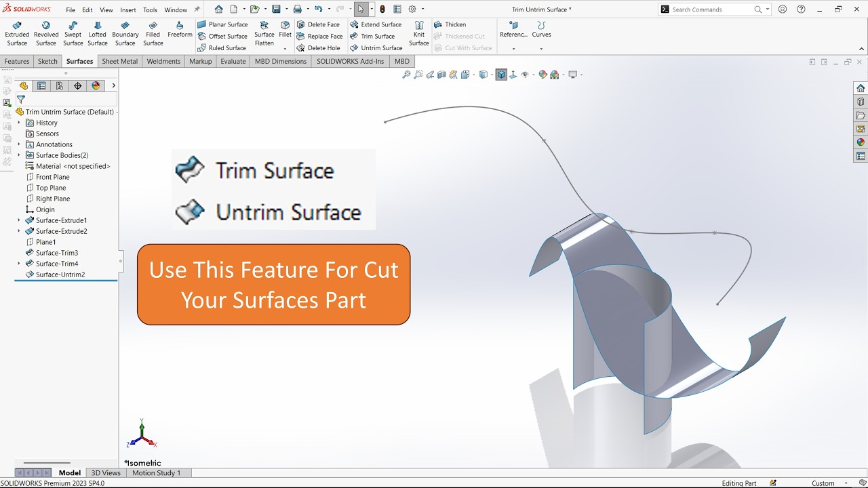Open the 3D Views bottom tab
This screenshot has width=868, height=488.
(106, 473)
